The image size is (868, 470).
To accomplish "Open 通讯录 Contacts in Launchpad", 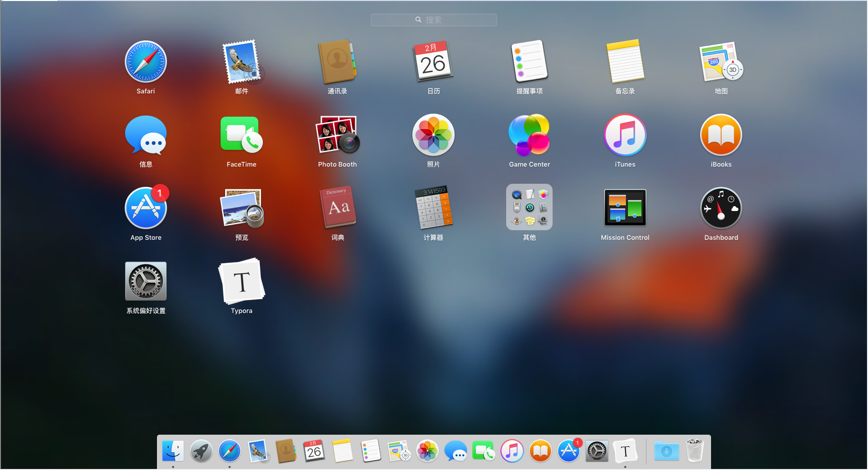I will (x=338, y=62).
